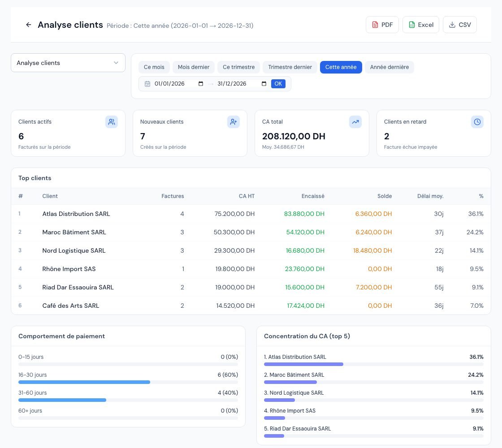502x448 pixels.
Task: Click the 75.200,00 DH CA HT cell
Action: pos(235,214)
